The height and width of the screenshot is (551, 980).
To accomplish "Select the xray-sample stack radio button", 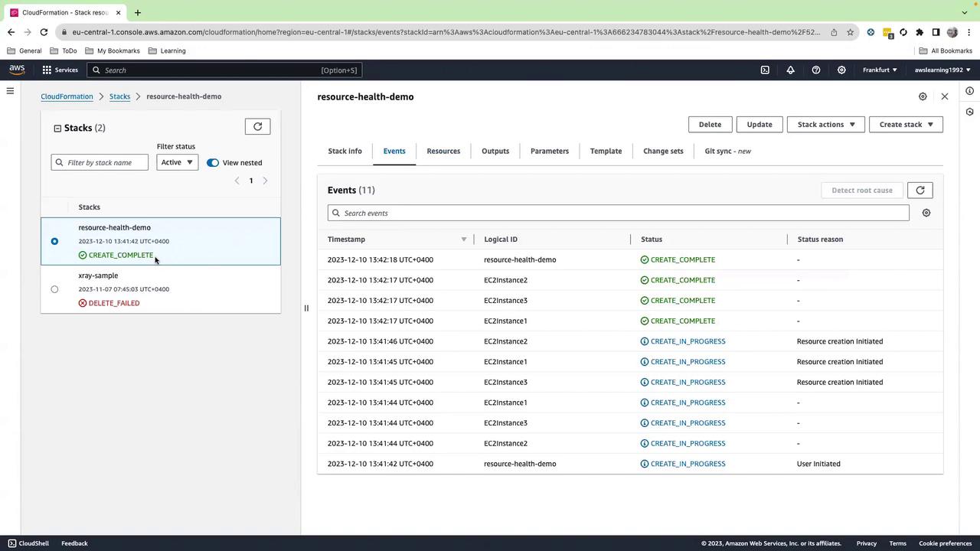I will (x=54, y=289).
